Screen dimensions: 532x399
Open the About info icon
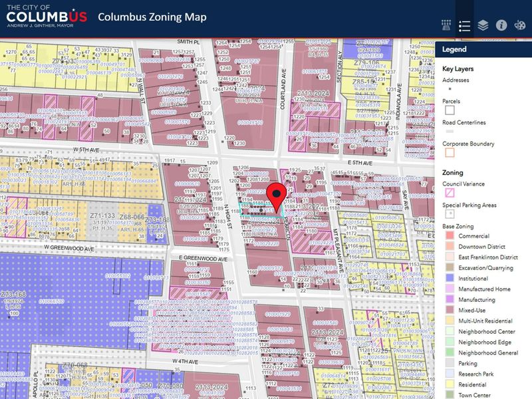click(x=501, y=25)
